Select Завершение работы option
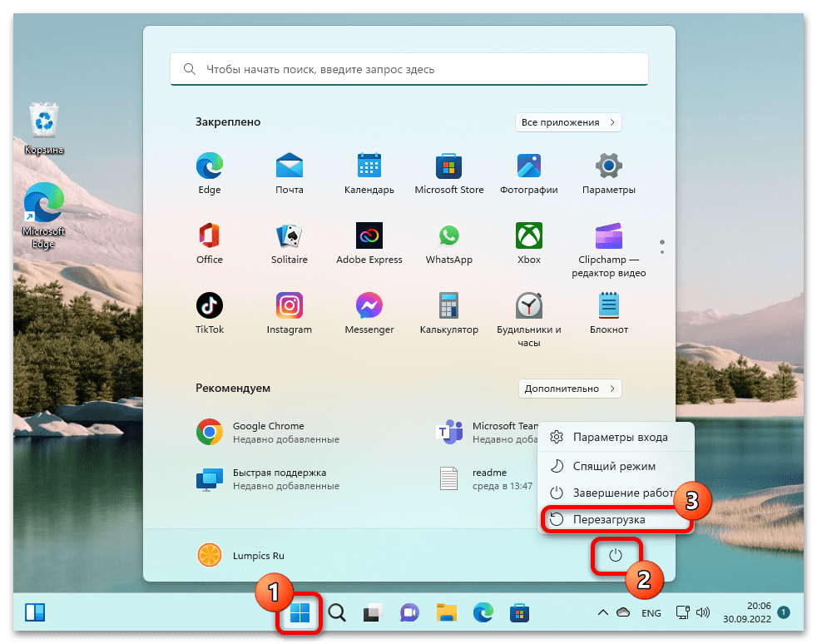This screenshot has width=817, height=644. tap(616, 493)
